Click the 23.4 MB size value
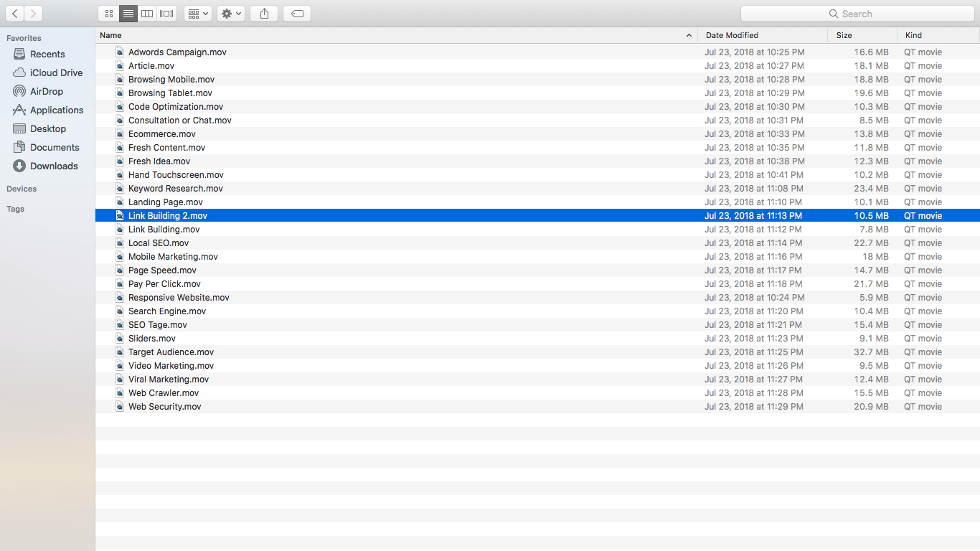The height and width of the screenshot is (551, 980). click(872, 189)
